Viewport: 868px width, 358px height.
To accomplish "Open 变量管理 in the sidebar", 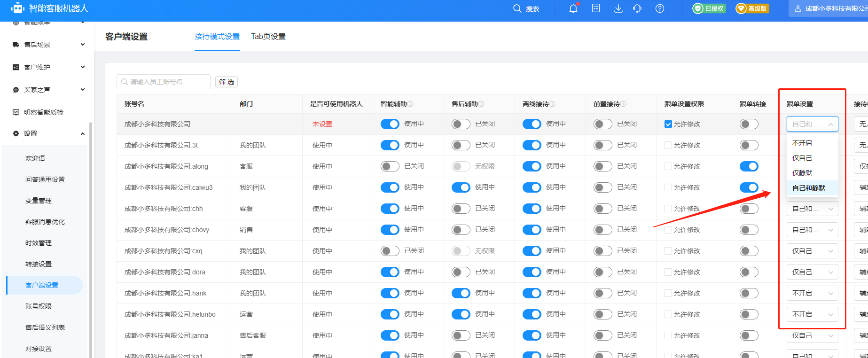I will [39, 201].
